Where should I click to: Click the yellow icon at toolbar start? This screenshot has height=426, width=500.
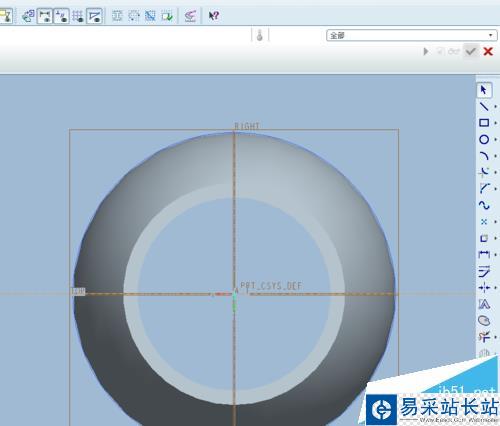(6, 16)
